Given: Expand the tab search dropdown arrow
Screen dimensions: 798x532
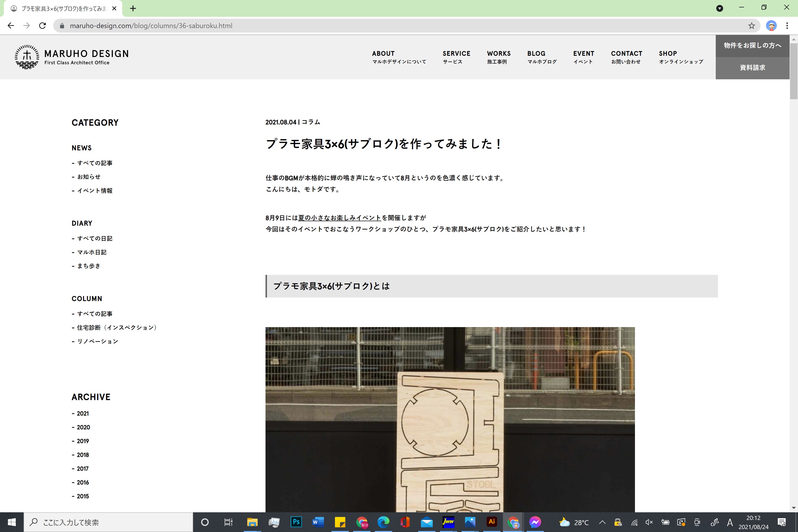Looking at the screenshot, I should [720, 8].
